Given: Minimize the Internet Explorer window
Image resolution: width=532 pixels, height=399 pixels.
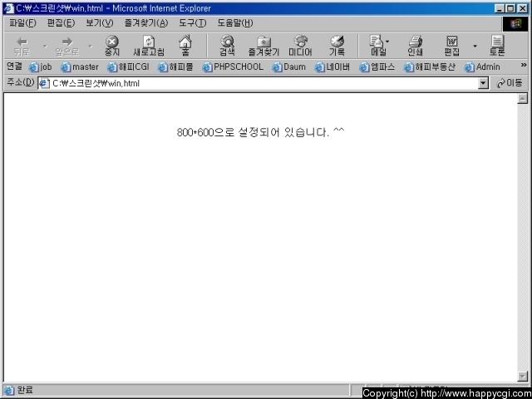Looking at the screenshot, I should coord(499,8).
